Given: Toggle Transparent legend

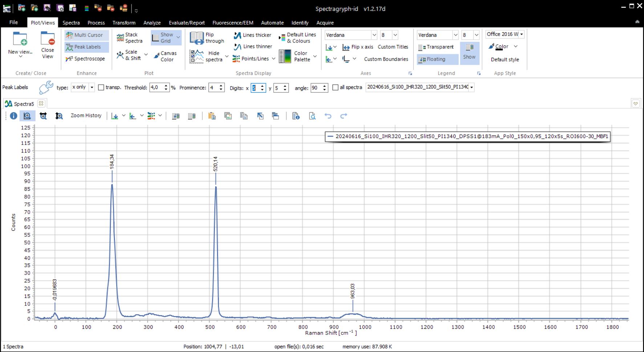Looking at the screenshot, I should click(436, 47).
